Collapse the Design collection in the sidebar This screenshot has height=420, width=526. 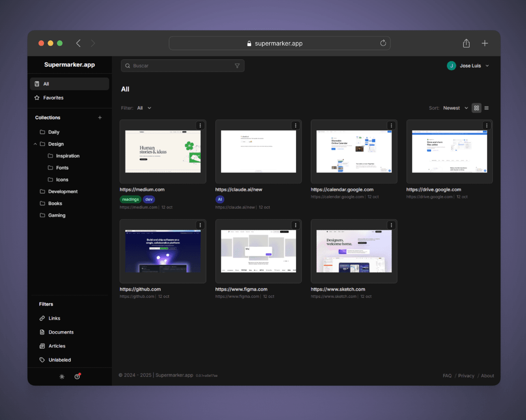coord(35,144)
